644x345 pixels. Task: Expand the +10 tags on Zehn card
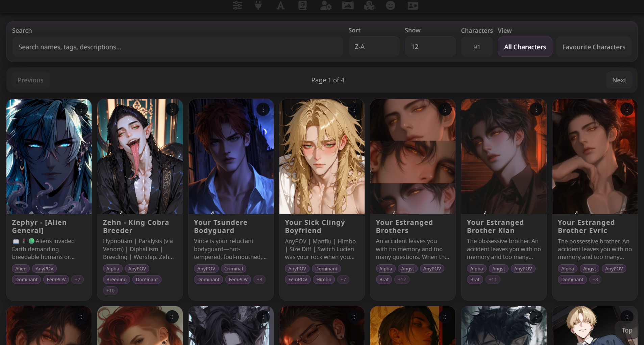(110, 291)
